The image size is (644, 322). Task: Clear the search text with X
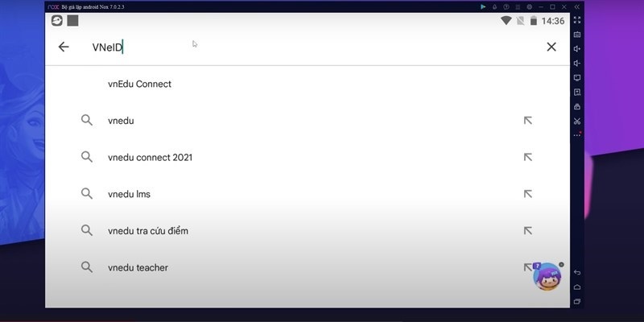551,47
